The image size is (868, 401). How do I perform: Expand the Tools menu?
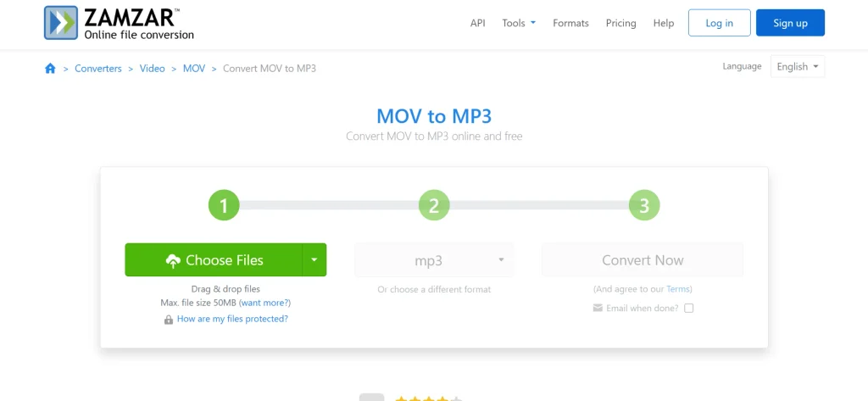click(x=519, y=23)
